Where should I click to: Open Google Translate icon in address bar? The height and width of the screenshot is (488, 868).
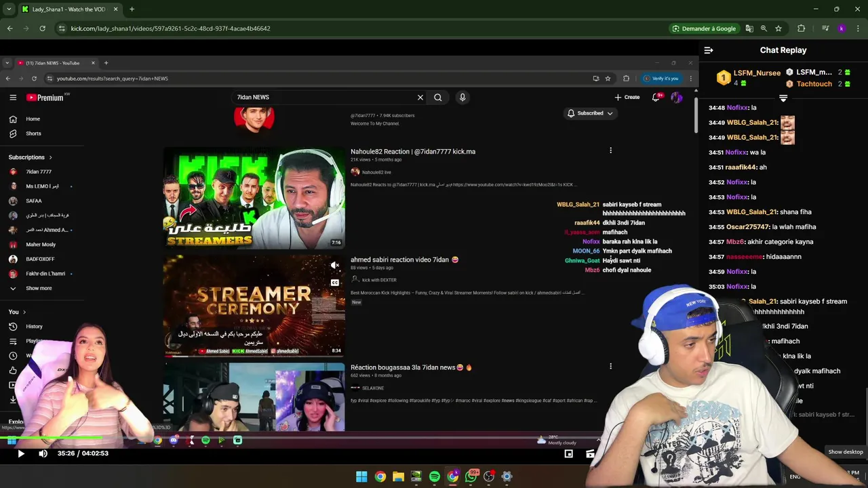(749, 28)
